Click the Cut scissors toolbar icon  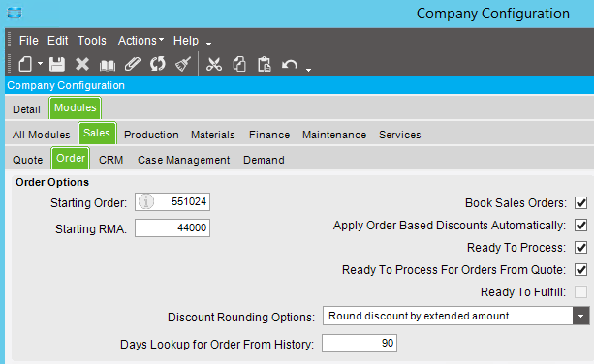(214, 64)
